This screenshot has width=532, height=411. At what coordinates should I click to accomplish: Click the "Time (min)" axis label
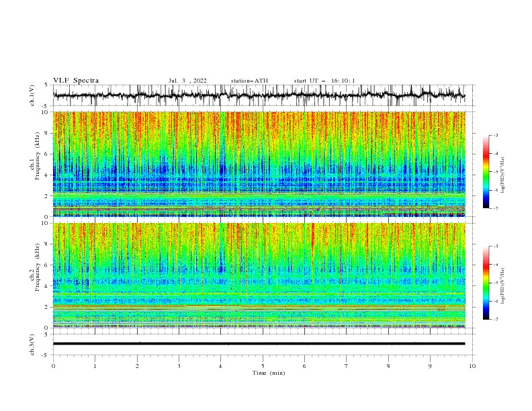[x=269, y=373]
